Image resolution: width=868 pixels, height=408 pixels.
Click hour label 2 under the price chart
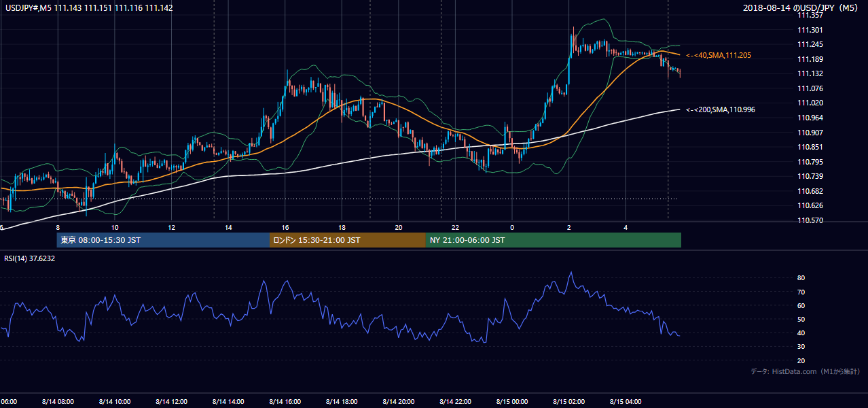tap(568, 227)
